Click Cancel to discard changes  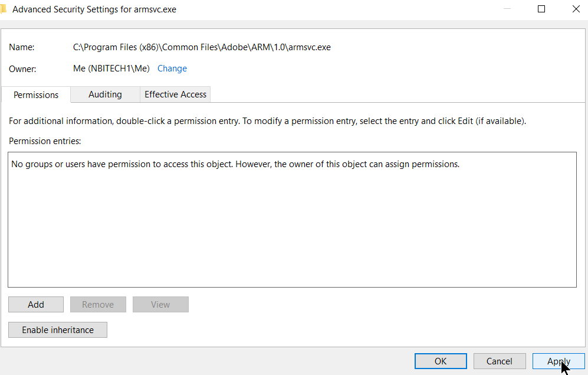coord(500,361)
